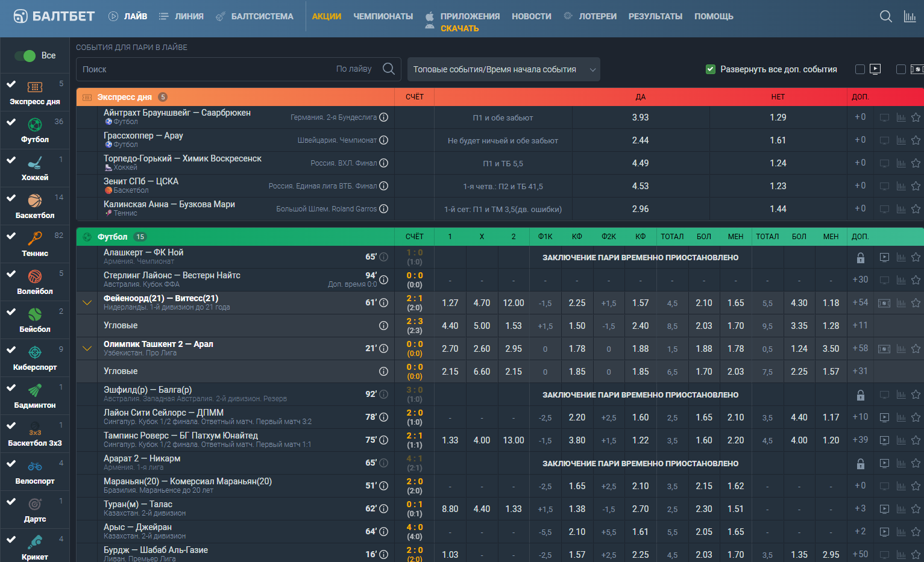Open РЕЗУЛЬТАТЫ menu item
Image resolution: width=924 pixels, height=562 pixels.
click(x=655, y=16)
